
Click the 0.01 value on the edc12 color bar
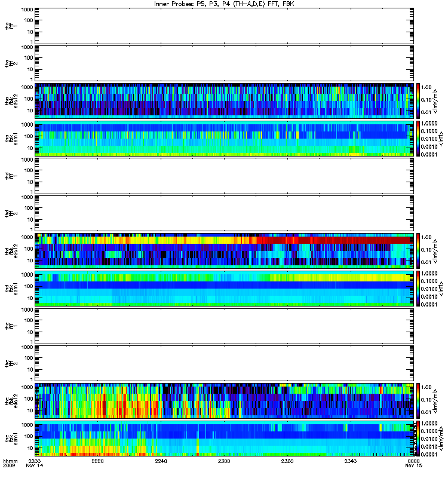pyautogui.click(x=426, y=412)
